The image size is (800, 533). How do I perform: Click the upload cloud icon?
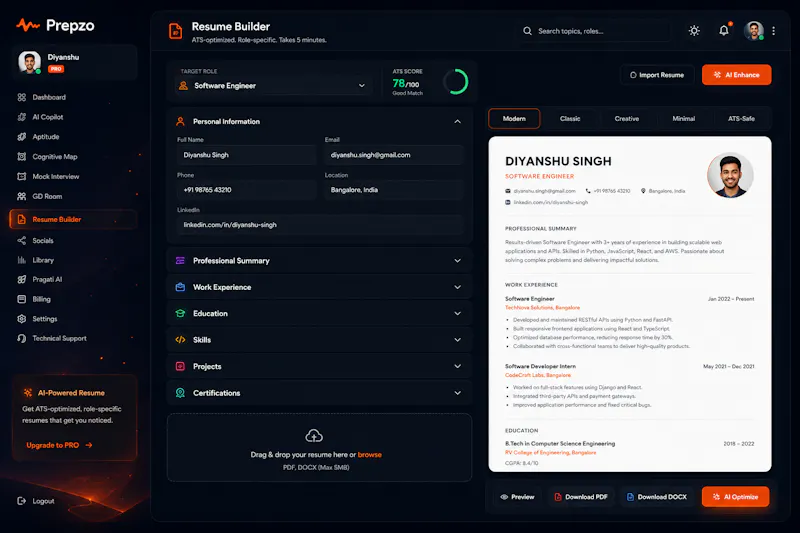pos(314,436)
